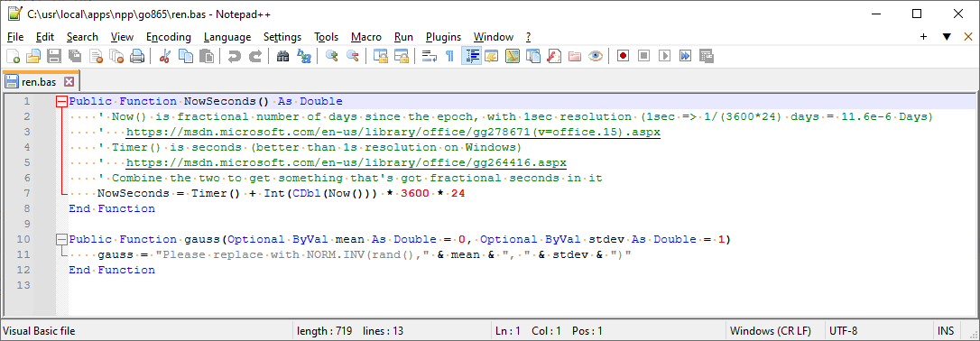
Task: Run macro multiple times icon
Action: [x=686, y=56]
